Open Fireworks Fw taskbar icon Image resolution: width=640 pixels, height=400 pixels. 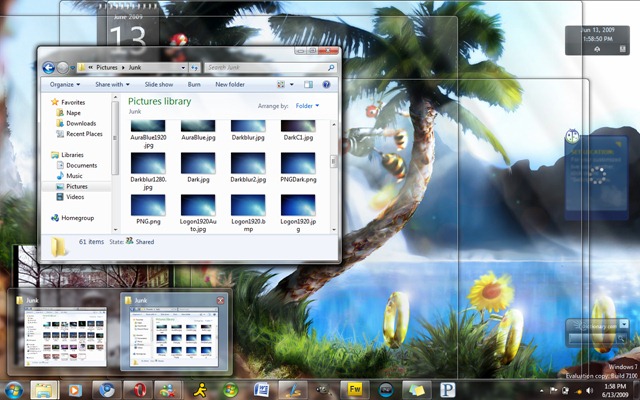[355, 390]
